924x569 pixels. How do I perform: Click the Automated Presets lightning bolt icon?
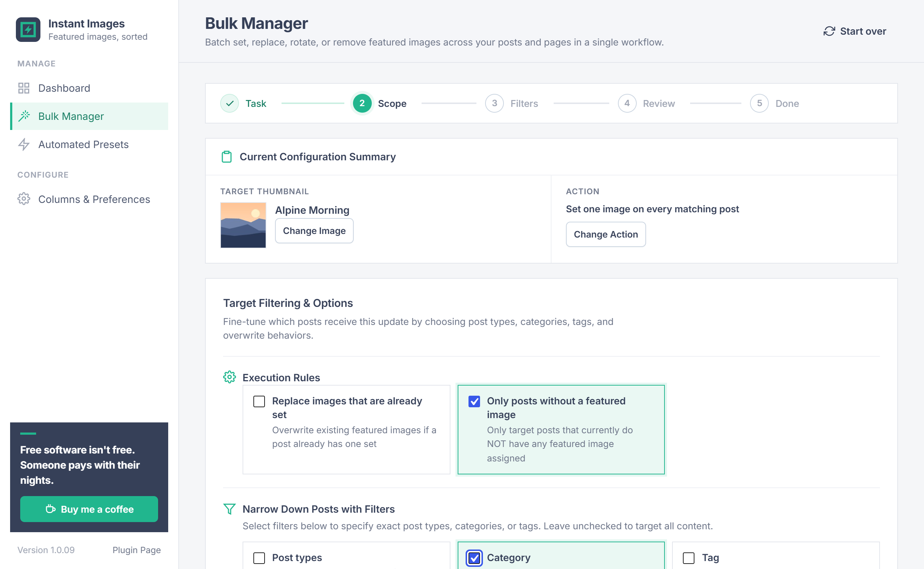point(24,144)
